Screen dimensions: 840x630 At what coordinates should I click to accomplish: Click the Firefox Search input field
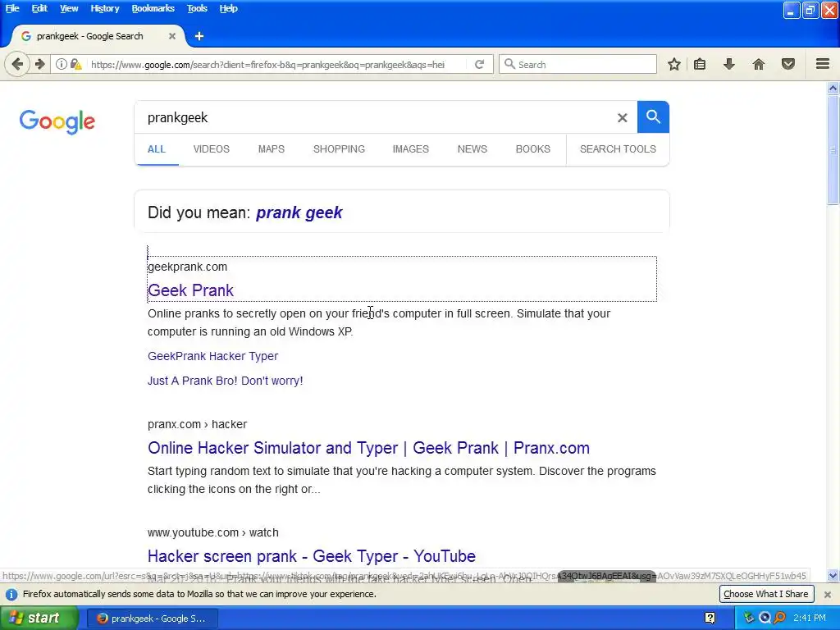tap(577, 64)
